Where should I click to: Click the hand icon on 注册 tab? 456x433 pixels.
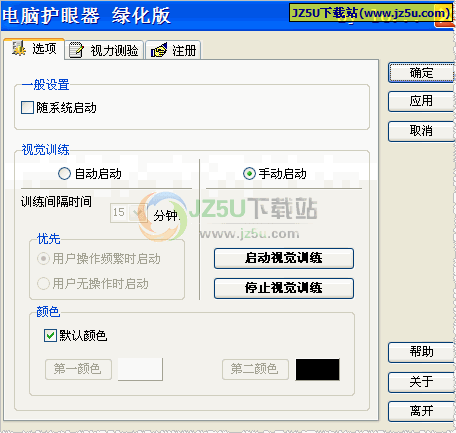(x=159, y=50)
